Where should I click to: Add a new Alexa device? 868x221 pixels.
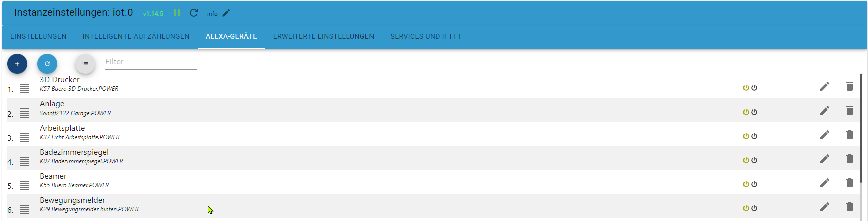[x=17, y=64]
